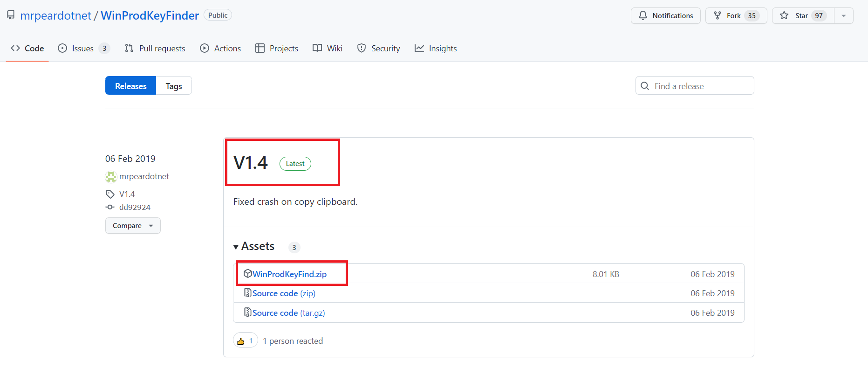Image resolution: width=868 pixels, height=369 pixels.
Task: Open the mrpeardotnet author profile link
Action: [x=144, y=176]
